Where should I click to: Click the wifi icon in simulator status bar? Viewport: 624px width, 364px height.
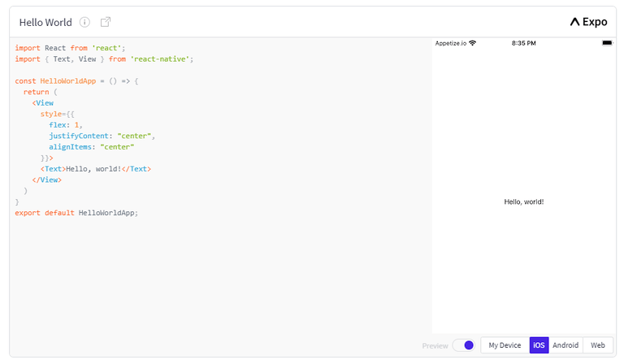472,43
